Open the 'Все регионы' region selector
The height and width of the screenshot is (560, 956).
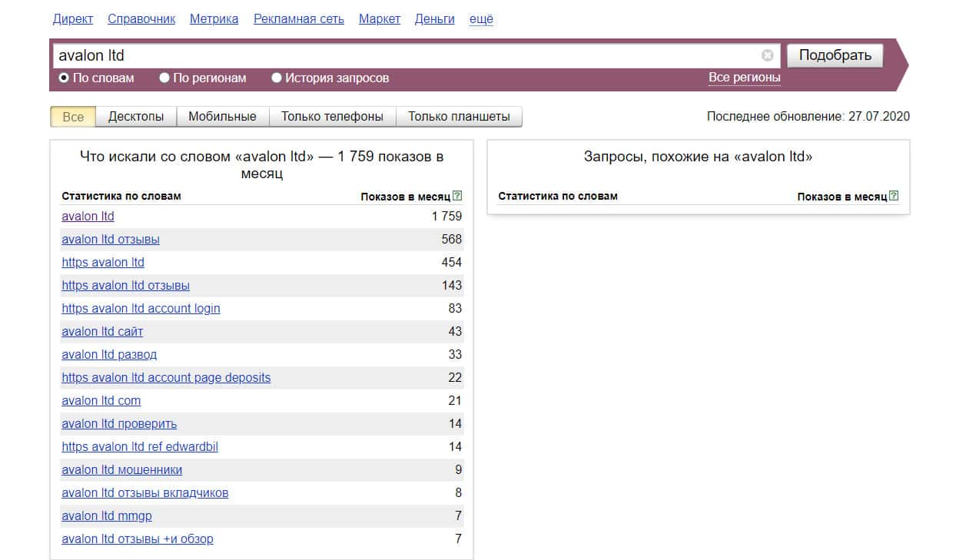pyautogui.click(x=744, y=78)
